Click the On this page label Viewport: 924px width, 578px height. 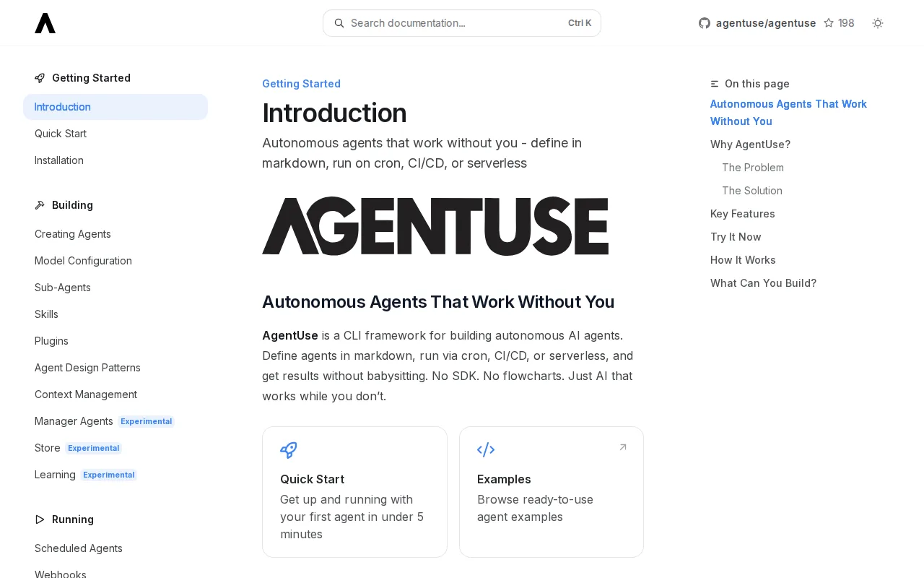tap(757, 84)
